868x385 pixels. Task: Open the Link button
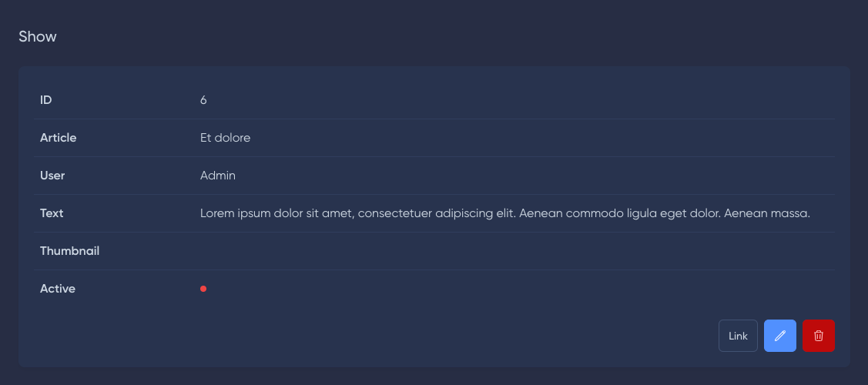pos(738,336)
